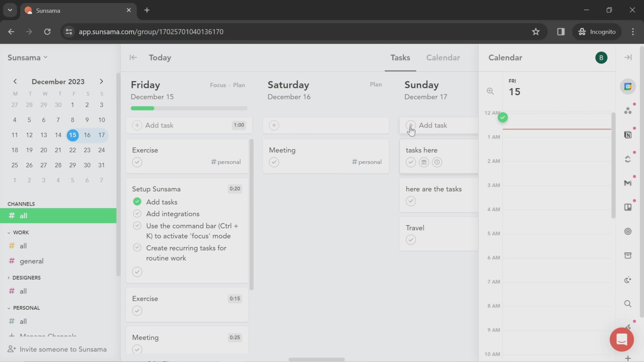
Task: Open the Asana integration icon
Action: point(628,110)
